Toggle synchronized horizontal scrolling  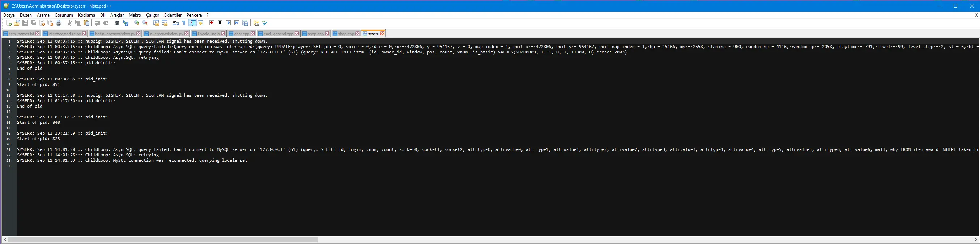pos(164,23)
